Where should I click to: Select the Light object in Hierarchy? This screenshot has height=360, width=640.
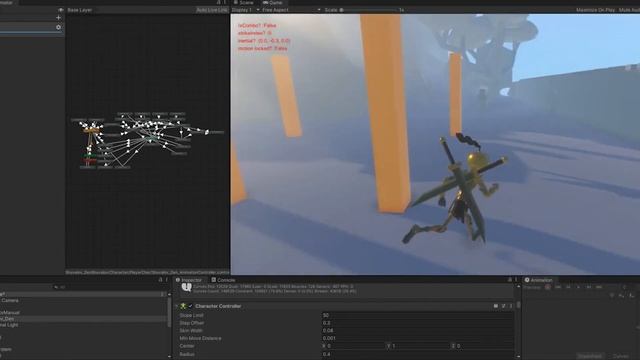click(9, 325)
